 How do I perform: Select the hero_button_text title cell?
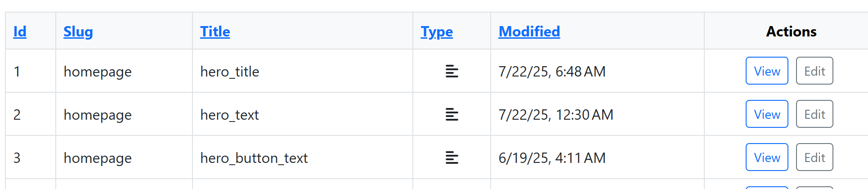coord(254,158)
